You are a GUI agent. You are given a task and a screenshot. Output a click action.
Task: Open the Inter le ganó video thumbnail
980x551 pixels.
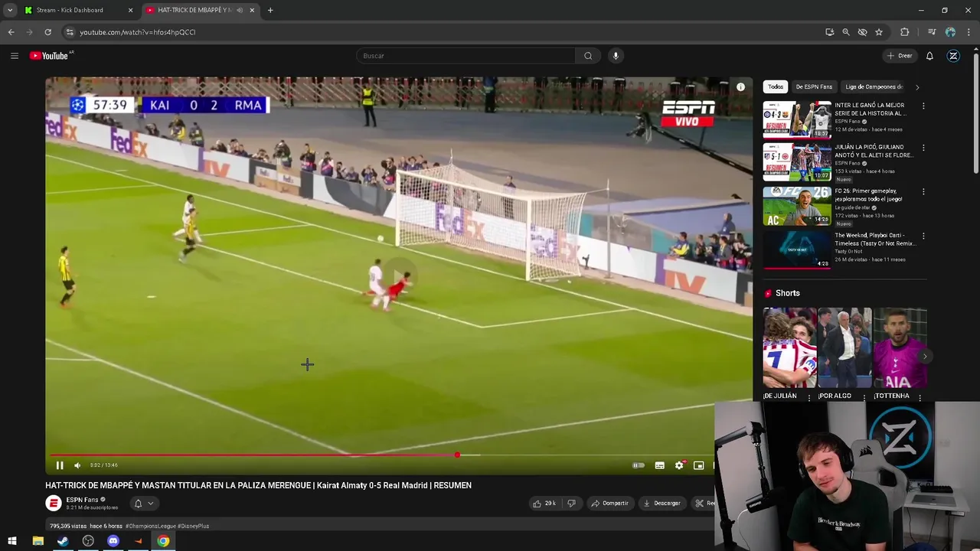(x=797, y=119)
